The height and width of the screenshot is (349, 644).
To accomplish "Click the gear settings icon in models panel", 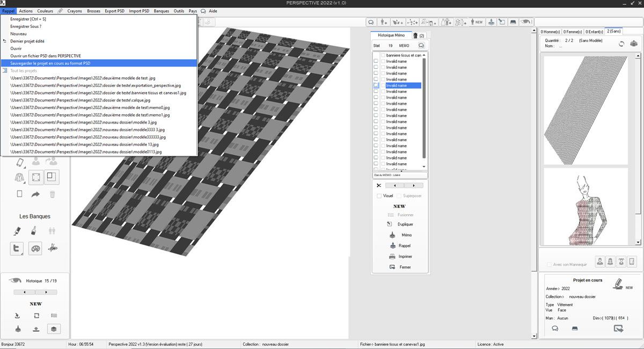I will point(634,43).
